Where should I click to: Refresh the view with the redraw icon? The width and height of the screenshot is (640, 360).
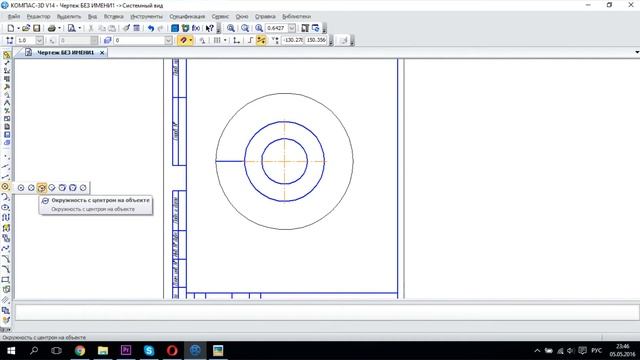tap(316, 28)
